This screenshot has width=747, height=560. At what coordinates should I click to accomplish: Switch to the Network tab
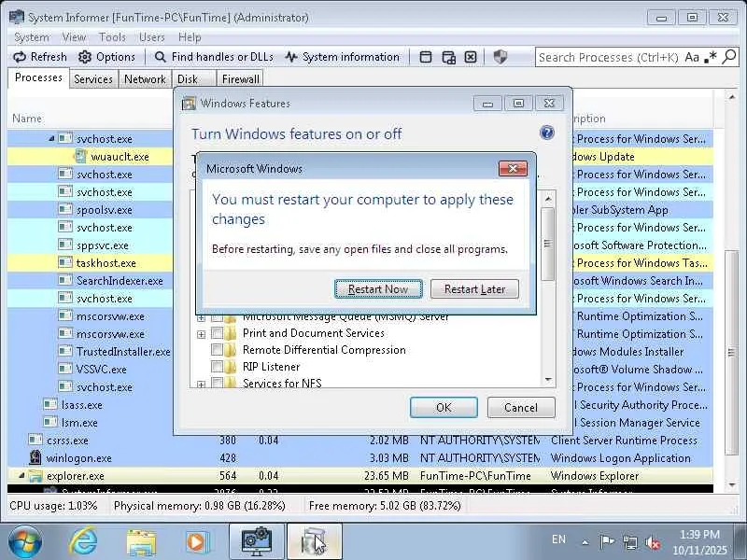pos(145,79)
